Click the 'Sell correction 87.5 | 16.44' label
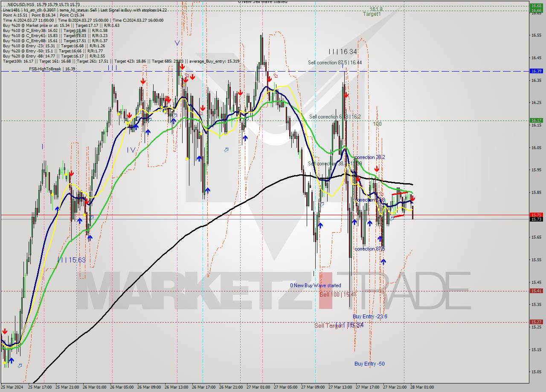Screen dimensions: 546x392 point(335,63)
